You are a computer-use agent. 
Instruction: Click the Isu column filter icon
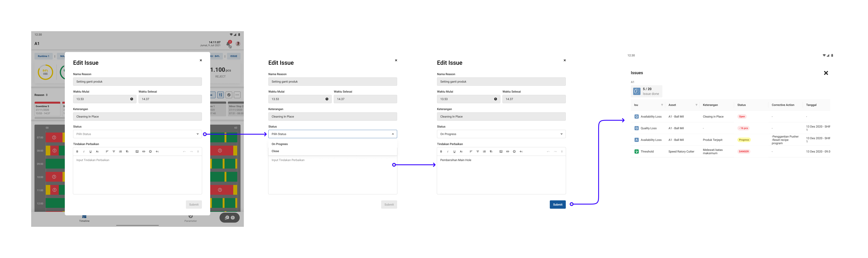pos(662,105)
